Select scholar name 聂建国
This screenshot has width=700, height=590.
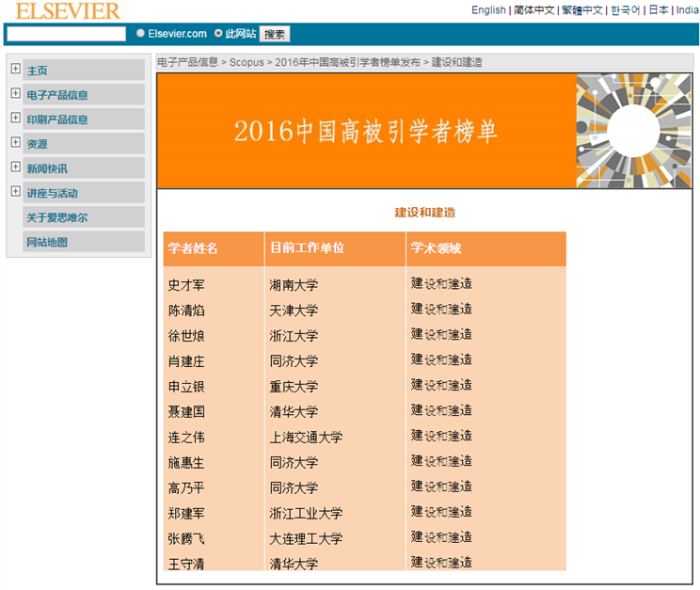tap(186, 412)
